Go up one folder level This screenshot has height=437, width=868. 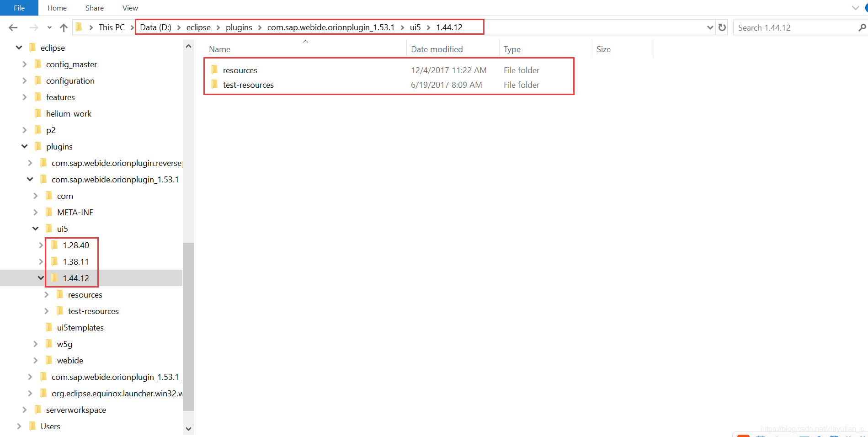tap(64, 27)
